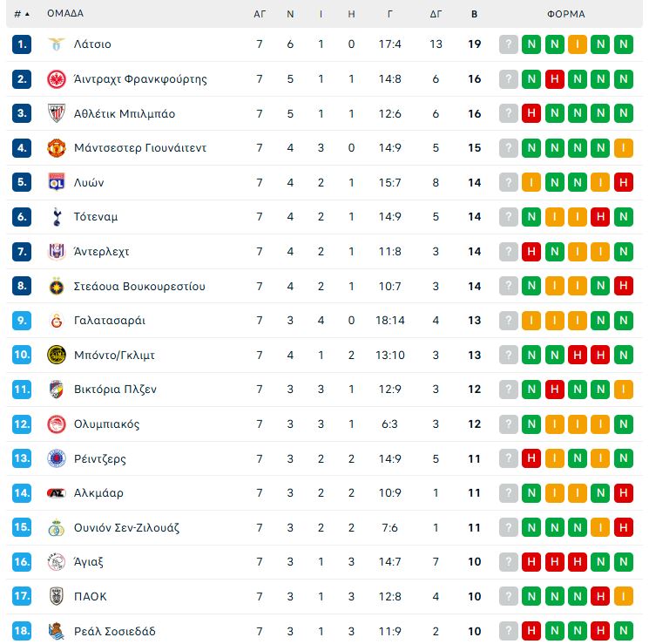Sort standings by the B points header

tap(474, 14)
